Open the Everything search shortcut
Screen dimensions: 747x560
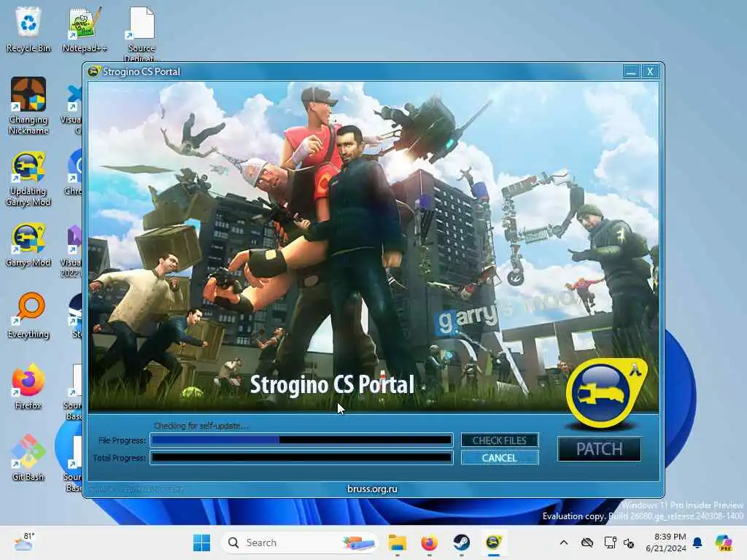pos(28,315)
